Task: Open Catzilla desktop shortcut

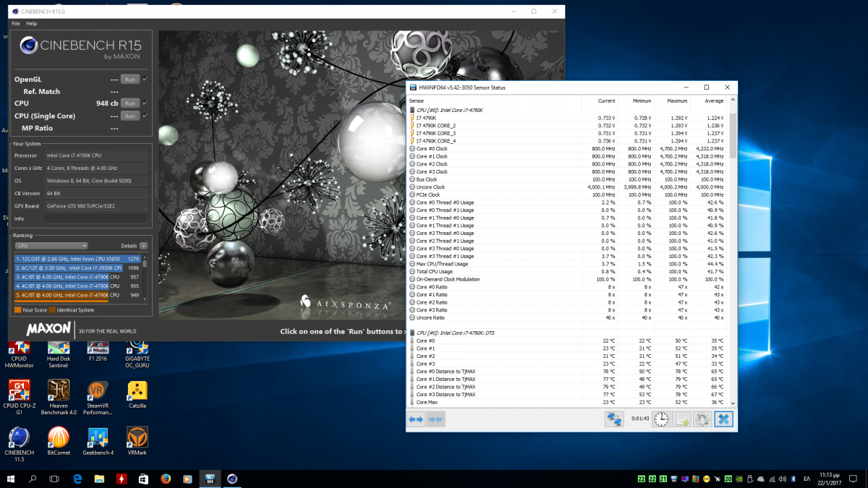Action: pos(137,395)
